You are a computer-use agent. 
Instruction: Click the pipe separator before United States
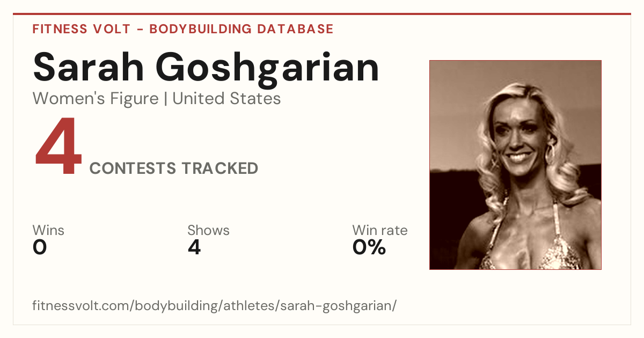(166, 99)
